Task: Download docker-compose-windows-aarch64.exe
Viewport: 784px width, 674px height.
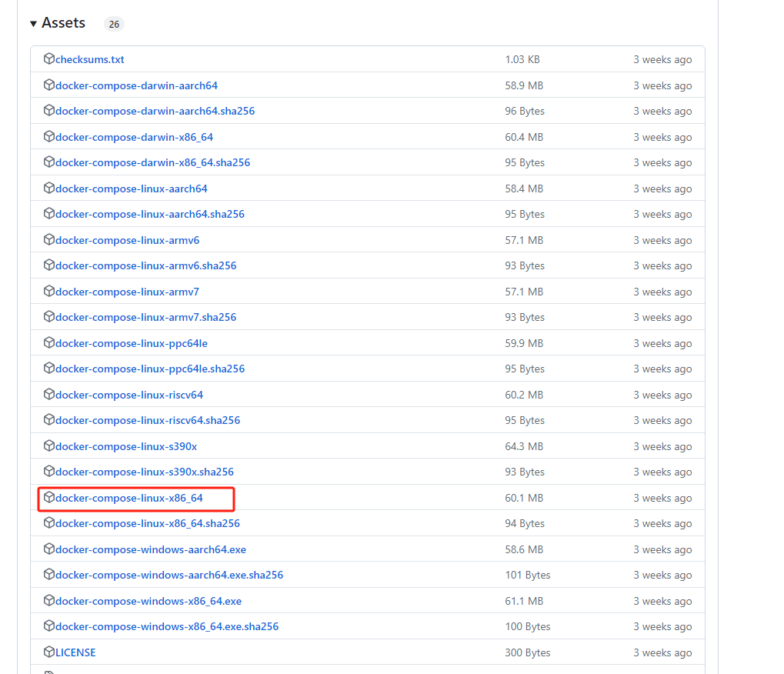Action: pyautogui.click(x=151, y=550)
